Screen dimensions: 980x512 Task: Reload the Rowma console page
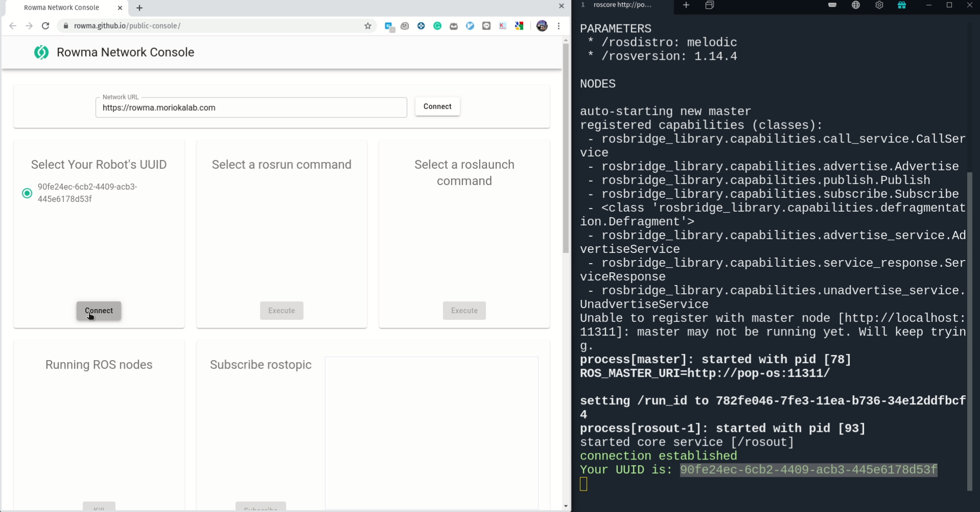[x=45, y=26]
